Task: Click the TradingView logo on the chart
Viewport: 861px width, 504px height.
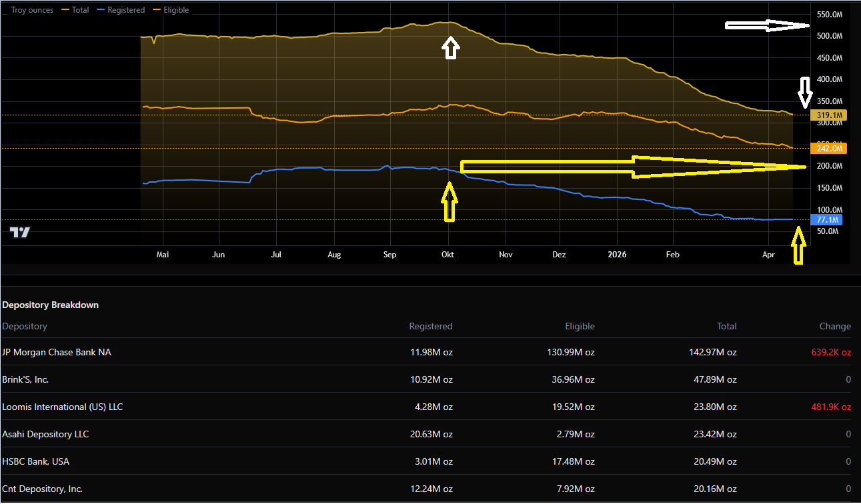Action: pyautogui.click(x=20, y=232)
